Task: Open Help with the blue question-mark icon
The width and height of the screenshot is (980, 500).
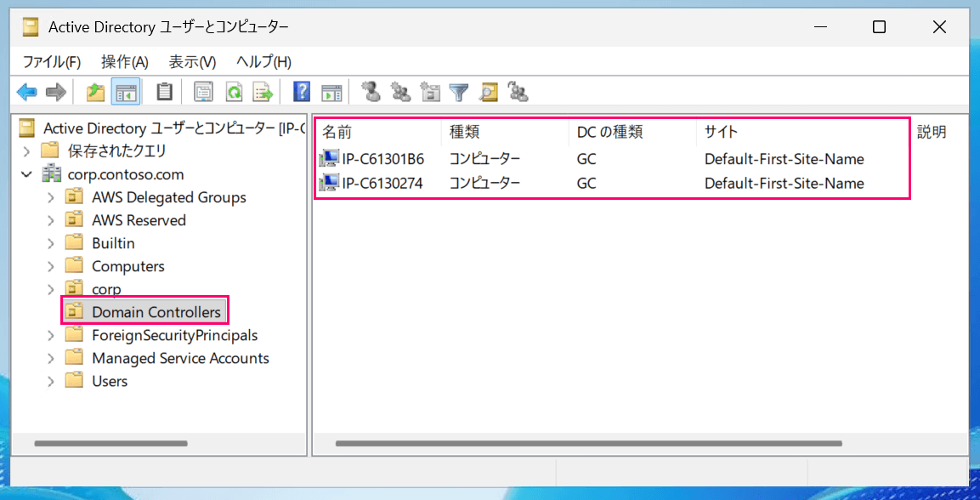Action: pyautogui.click(x=301, y=93)
